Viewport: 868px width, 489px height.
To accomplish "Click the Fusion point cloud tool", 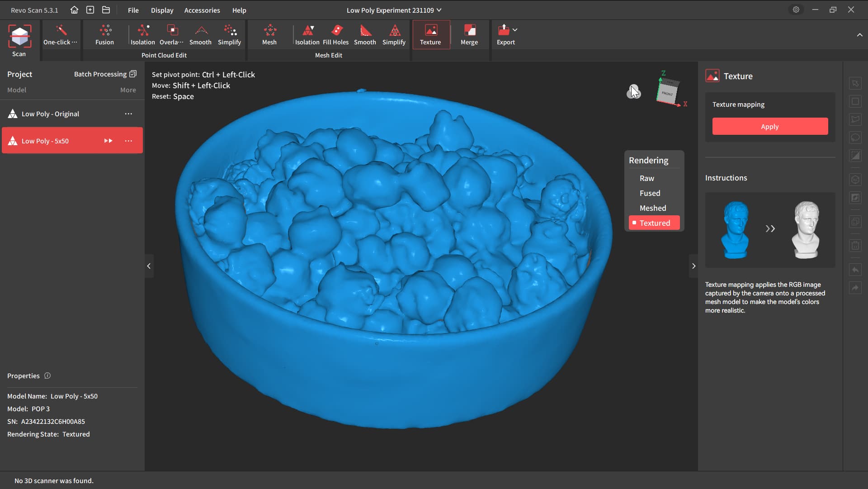I will [x=104, y=35].
